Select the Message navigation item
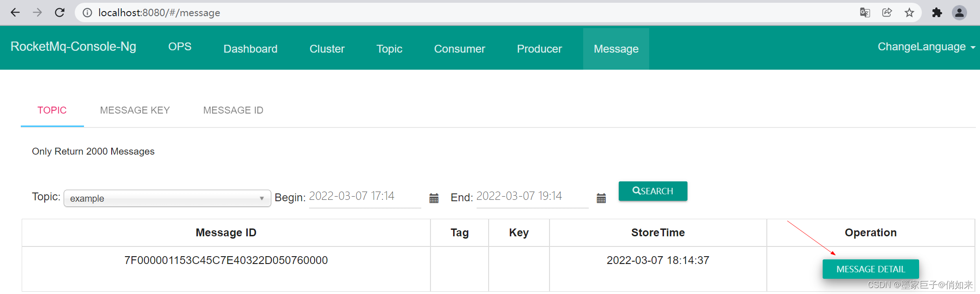The image size is (980, 294). pos(616,49)
